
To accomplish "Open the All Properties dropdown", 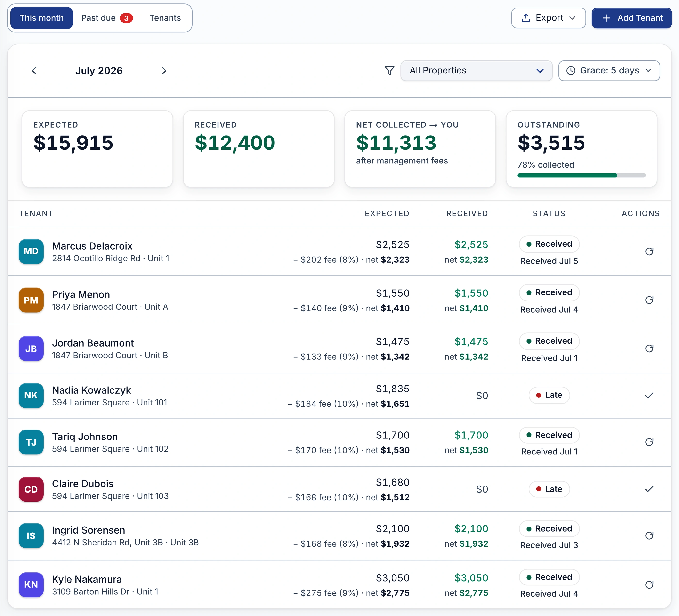I will [476, 70].
